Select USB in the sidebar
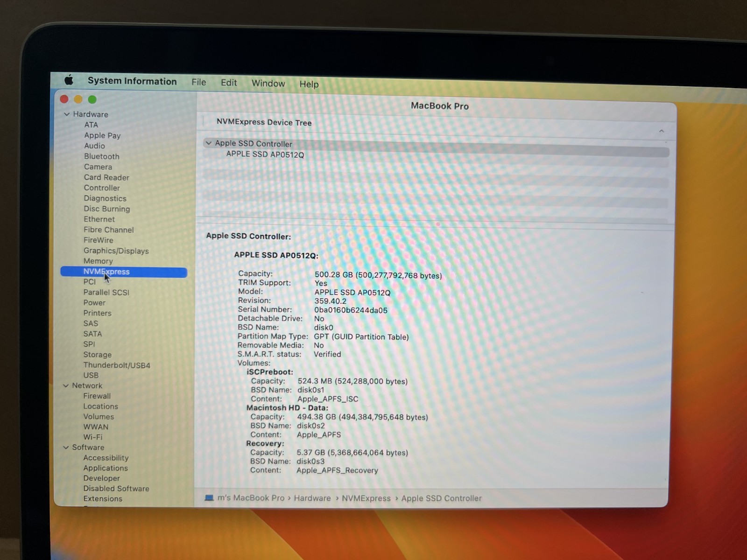 click(91, 375)
